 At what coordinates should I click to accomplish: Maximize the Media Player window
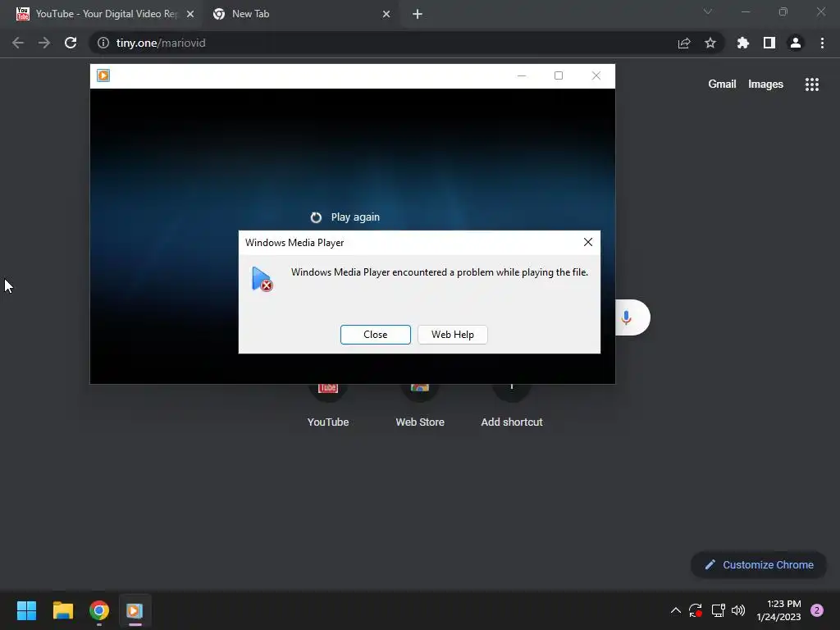559,75
